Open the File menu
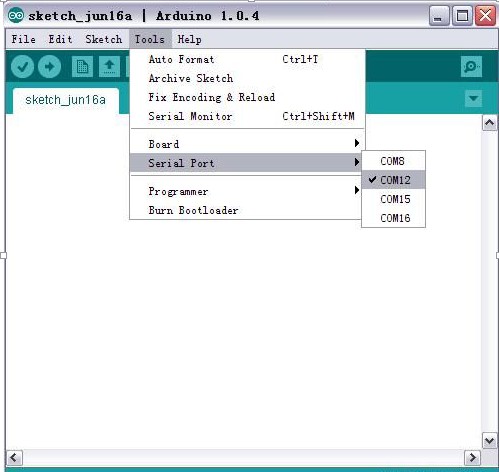This screenshot has width=499, height=472. (x=24, y=39)
